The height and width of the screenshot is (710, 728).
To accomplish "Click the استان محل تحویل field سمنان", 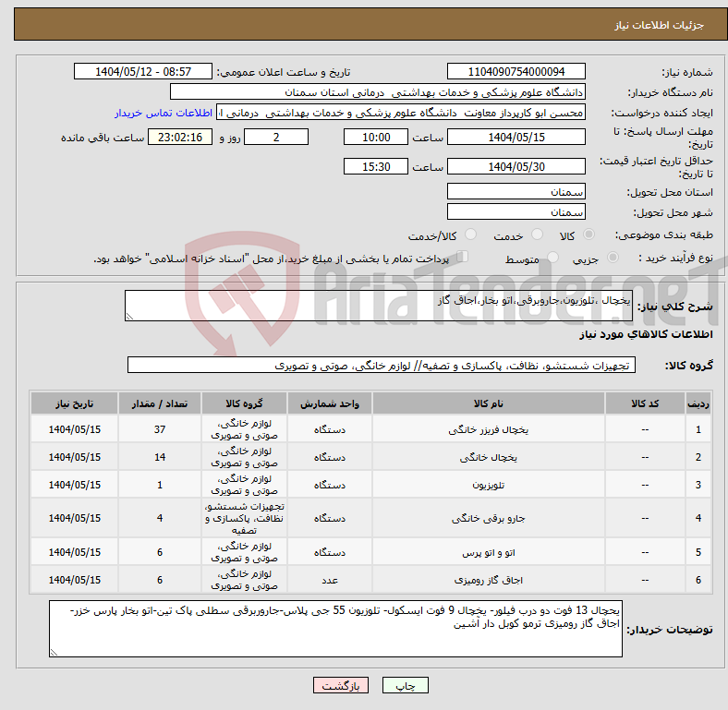I will pos(516,192).
